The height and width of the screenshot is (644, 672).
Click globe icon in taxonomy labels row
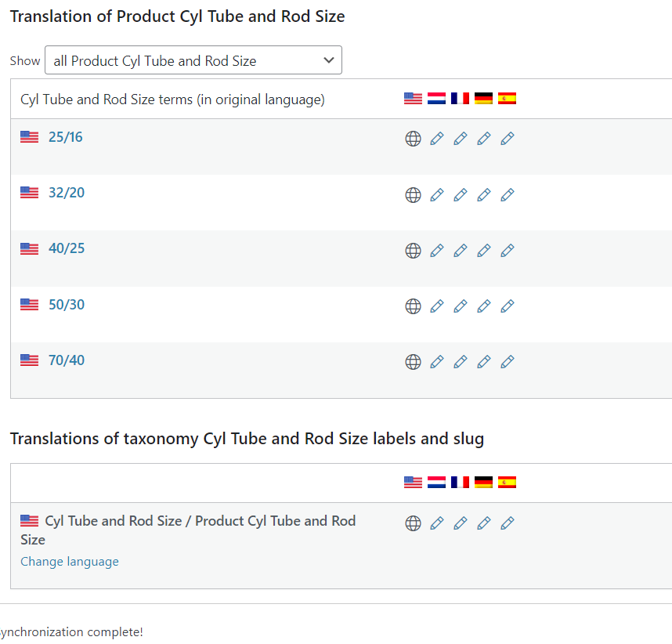click(x=413, y=523)
